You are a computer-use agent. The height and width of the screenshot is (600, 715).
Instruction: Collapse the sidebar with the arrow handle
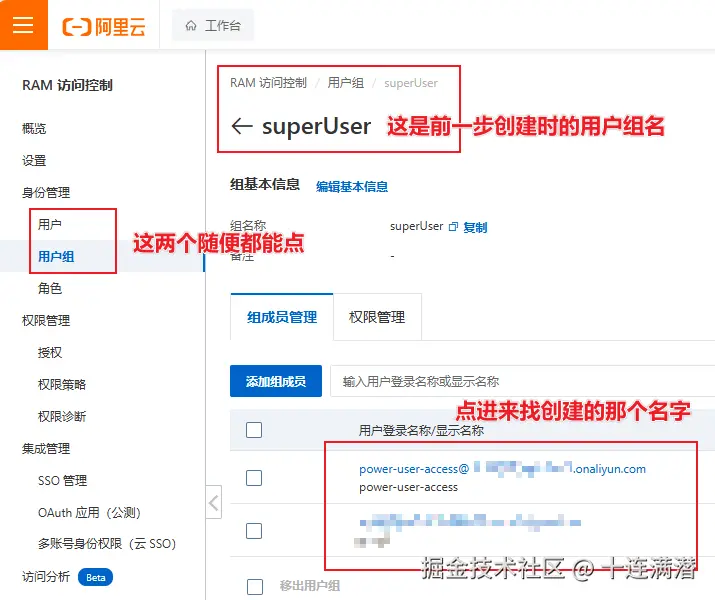213,502
